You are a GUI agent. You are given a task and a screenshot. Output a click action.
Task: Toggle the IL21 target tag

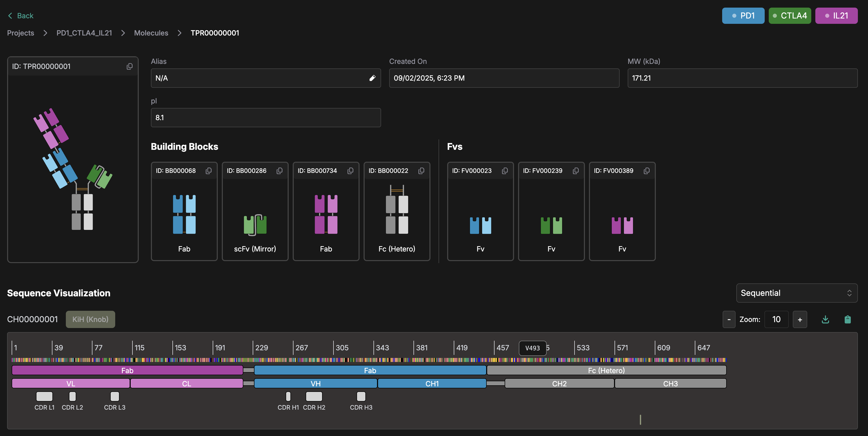click(836, 15)
